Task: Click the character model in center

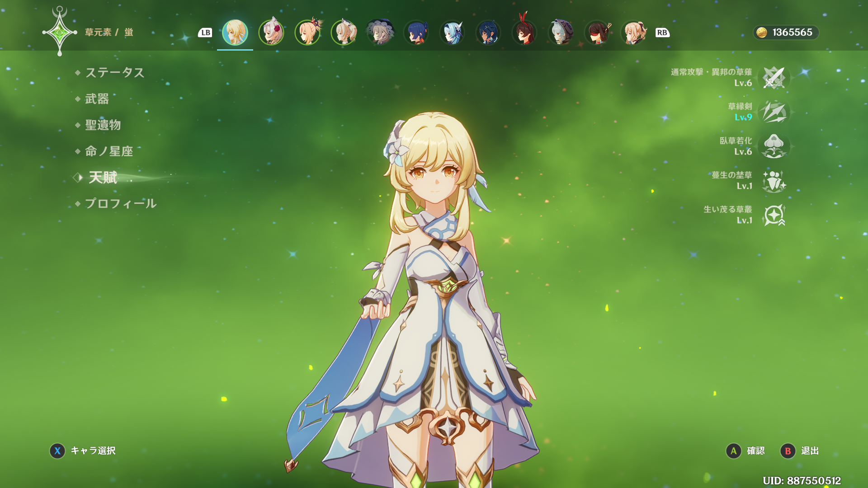Action: [434, 298]
